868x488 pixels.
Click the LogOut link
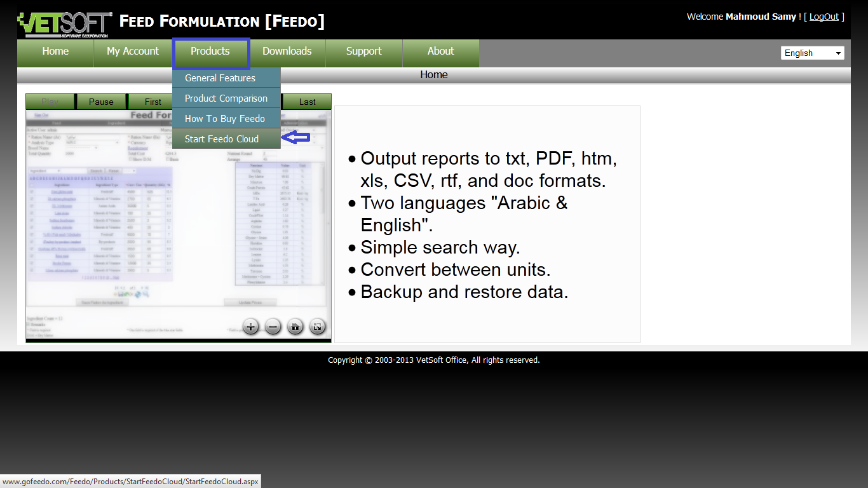tap(824, 17)
